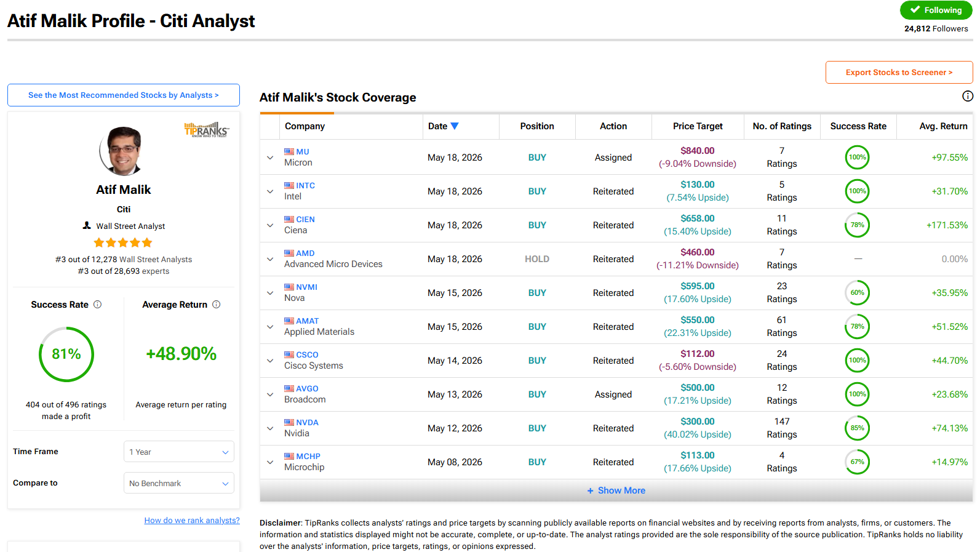
Task: Sort by the Company column header
Action: pyautogui.click(x=305, y=126)
